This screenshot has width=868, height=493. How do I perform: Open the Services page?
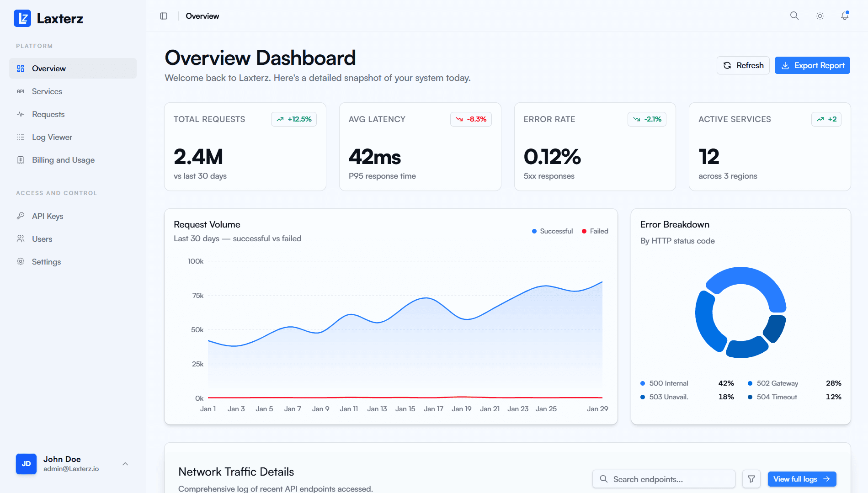47,91
